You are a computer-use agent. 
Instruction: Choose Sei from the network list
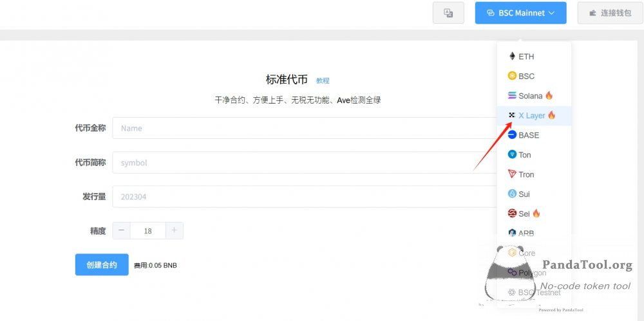[x=534, y=214]
